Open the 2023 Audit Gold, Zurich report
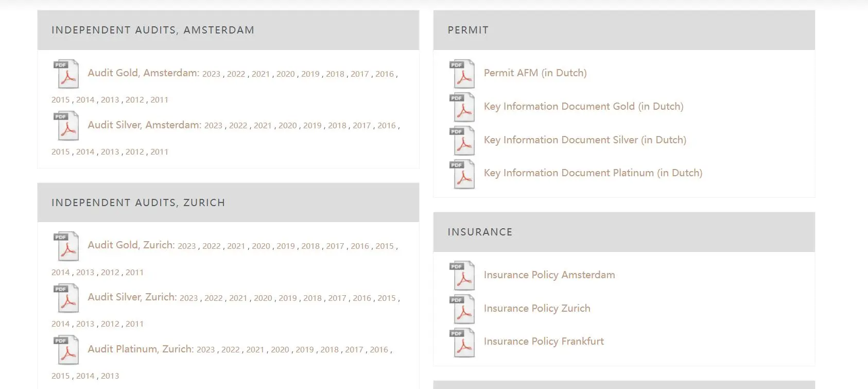The width and height of the screenshot is (868, 389). (186, 246)
